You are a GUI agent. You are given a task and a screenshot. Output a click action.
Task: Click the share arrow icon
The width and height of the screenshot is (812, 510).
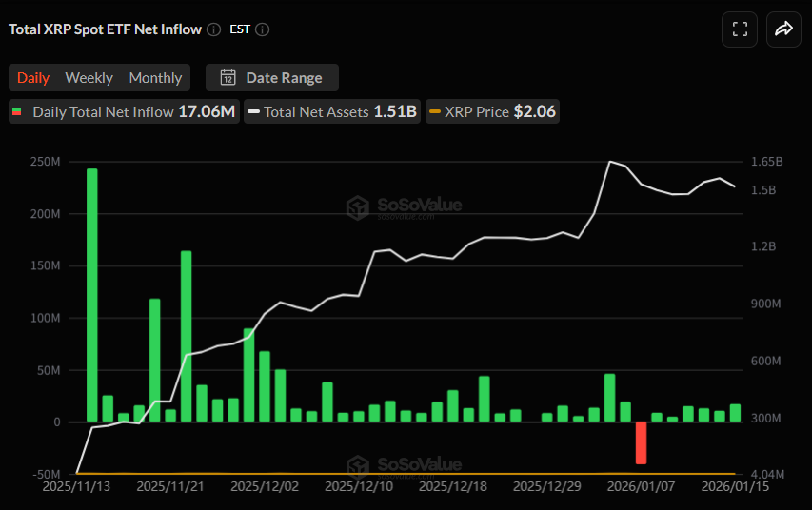(783, 29)
